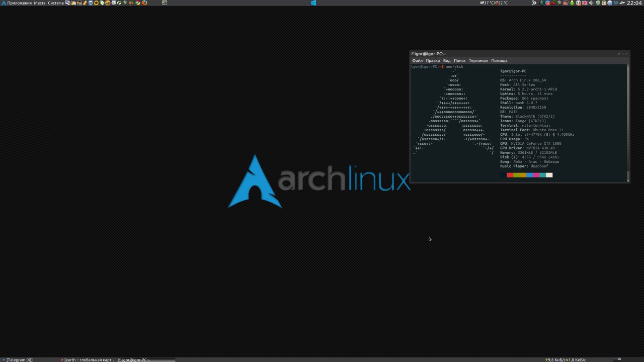Image resolution: width=644 pixels, height=362 pixels.
Task: Close the terminal window
Action: click(x=627, y=54)
